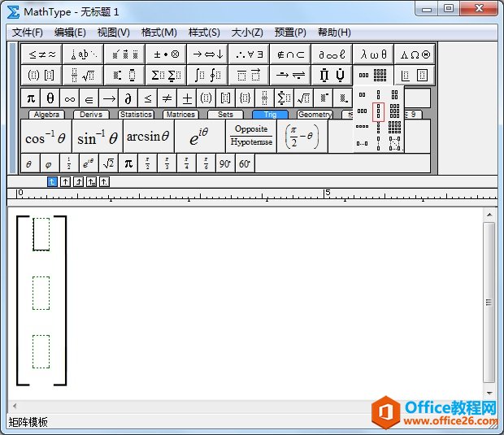Insert single superscript template button

tap(324, 98)
